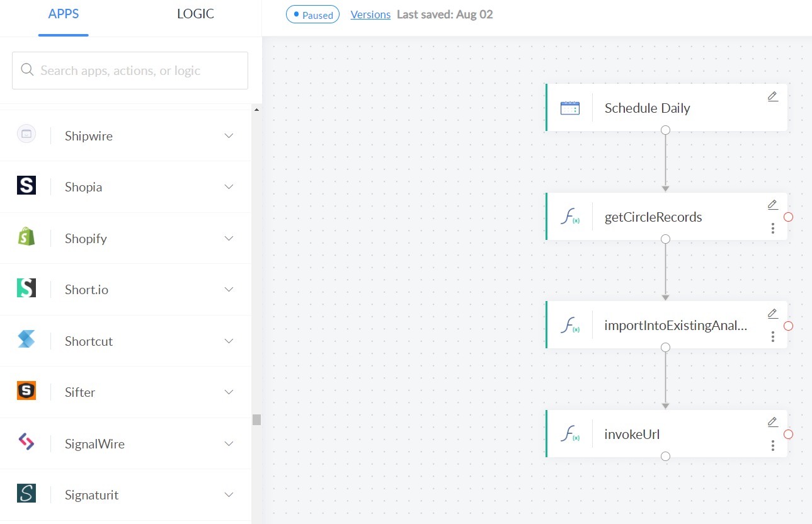Click the search apps input field

(130, 70)
